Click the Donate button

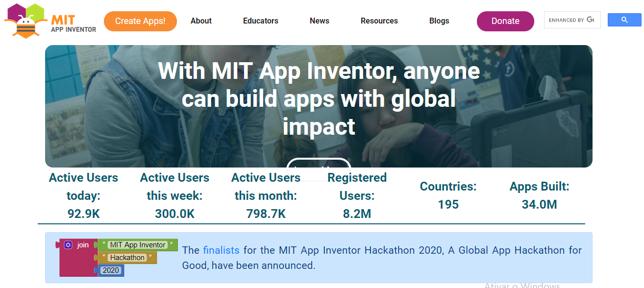pyautogui.click(x=505, y=21)
